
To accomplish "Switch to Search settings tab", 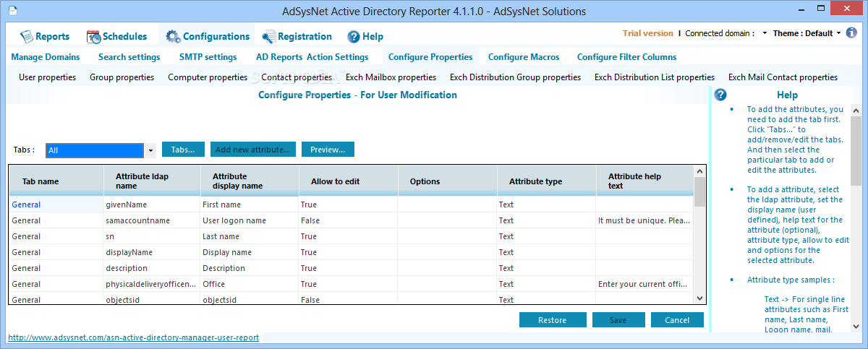I will [x=129, y=56].
